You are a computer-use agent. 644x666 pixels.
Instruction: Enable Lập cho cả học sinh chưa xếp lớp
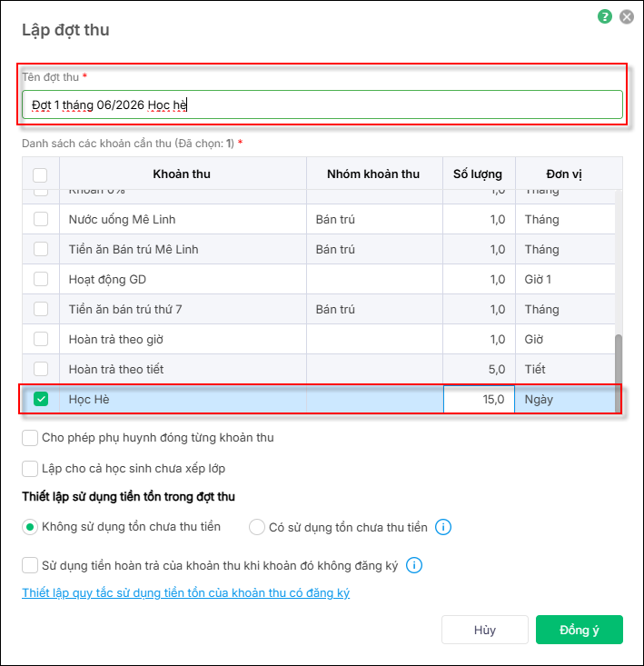click(30, 469)
